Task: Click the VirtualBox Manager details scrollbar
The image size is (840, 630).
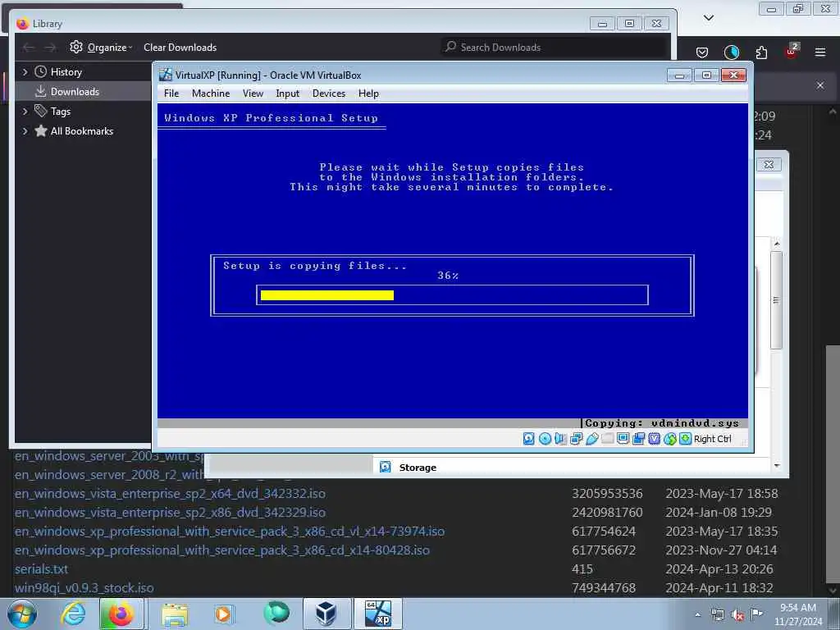Action: click(776, 300)
